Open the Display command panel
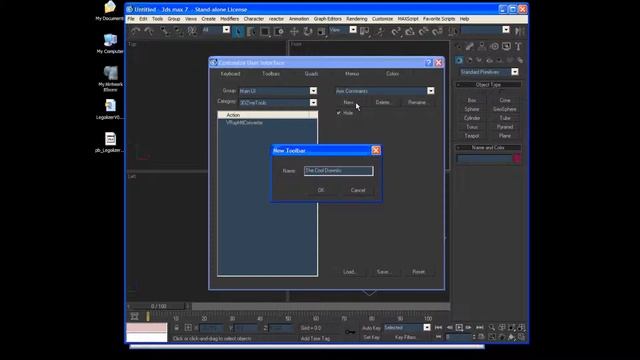Screen dimensions: 640x360 (507, 47)
